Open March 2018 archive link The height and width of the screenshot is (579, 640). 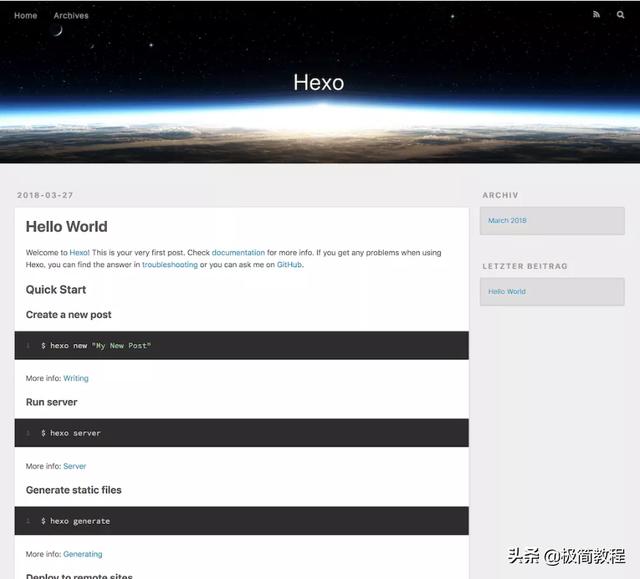click(x=507, y=220)
